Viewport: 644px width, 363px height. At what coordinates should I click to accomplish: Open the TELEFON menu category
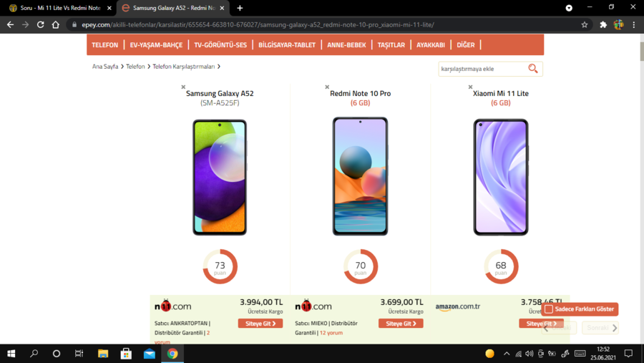pos(104,45)
